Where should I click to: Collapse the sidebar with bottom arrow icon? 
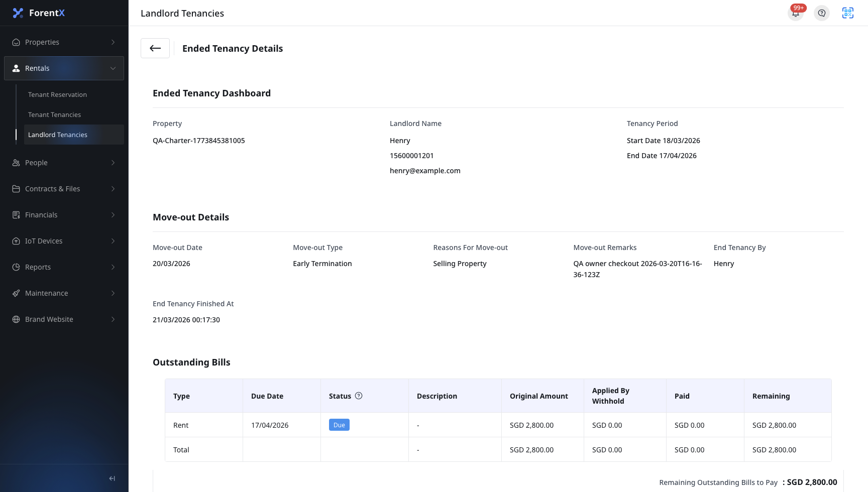click(x=112, y=478)
